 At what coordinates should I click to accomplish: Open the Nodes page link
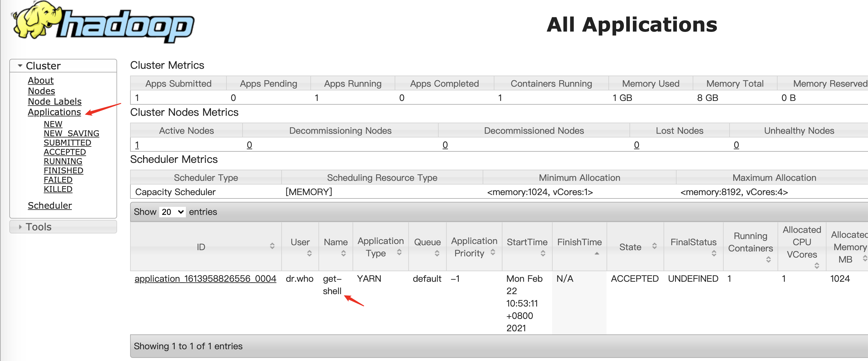[42, 91]
